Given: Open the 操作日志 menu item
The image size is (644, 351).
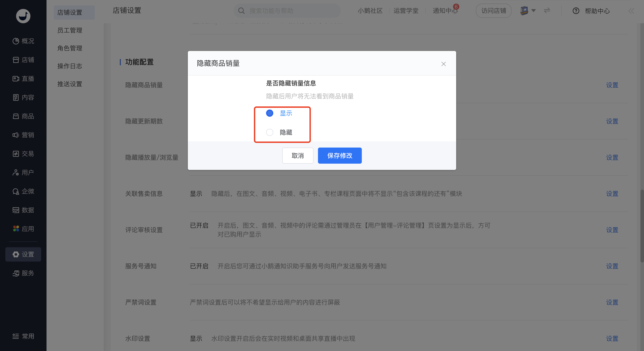Looking at the screenshot, I should tap(70, 66).
